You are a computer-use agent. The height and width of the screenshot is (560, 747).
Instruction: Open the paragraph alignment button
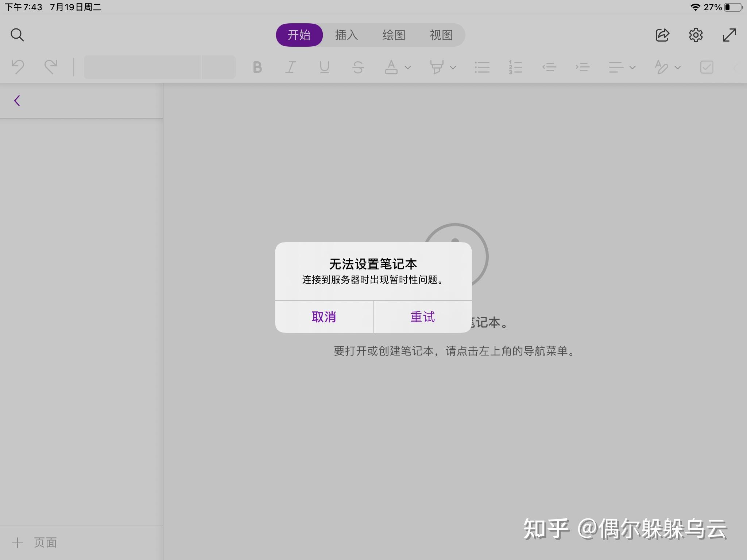(x=616, y=67)
